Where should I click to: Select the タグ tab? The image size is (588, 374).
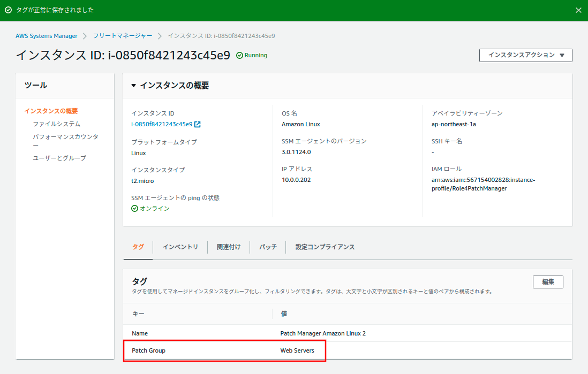click(138, 247)
